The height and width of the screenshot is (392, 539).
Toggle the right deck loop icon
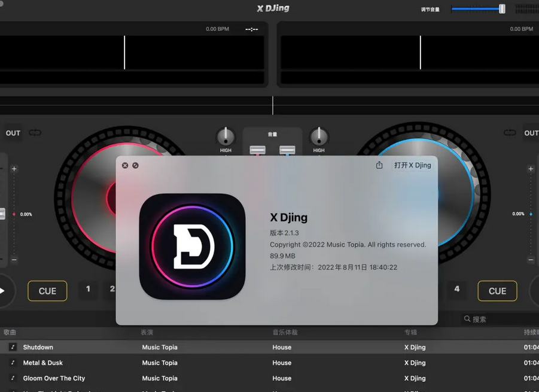pyautogui.click(x=510, y=133)
